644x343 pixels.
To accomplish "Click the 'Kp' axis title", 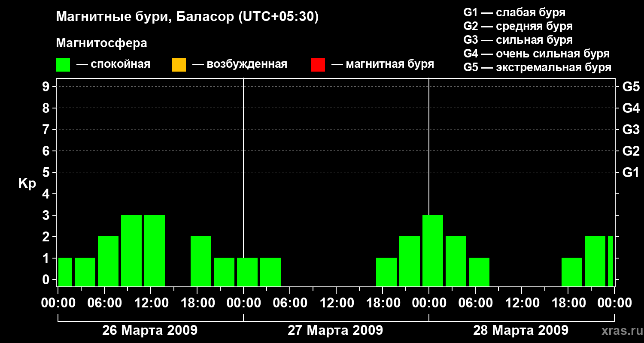I will click(x=27, y=183).
